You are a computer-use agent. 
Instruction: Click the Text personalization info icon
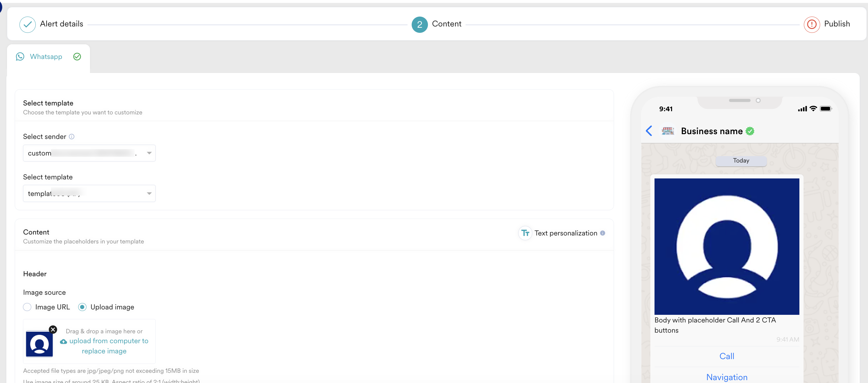point(602,233)
